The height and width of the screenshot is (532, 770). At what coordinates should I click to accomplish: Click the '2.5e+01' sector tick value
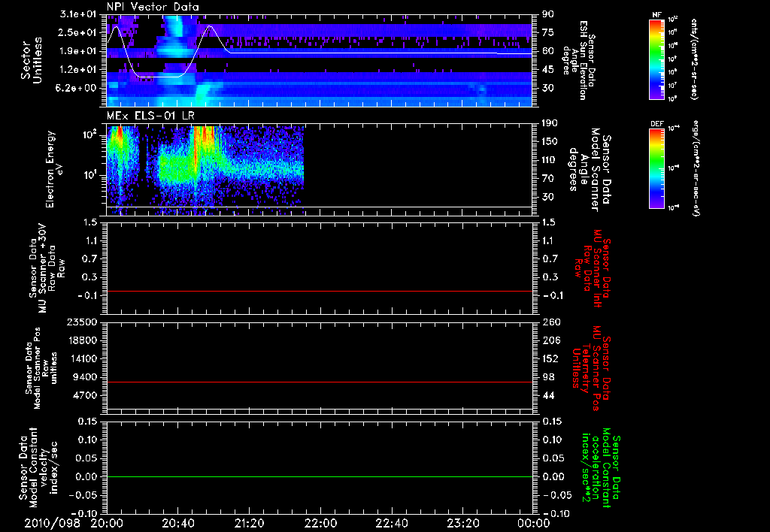(x=78, y=32)
